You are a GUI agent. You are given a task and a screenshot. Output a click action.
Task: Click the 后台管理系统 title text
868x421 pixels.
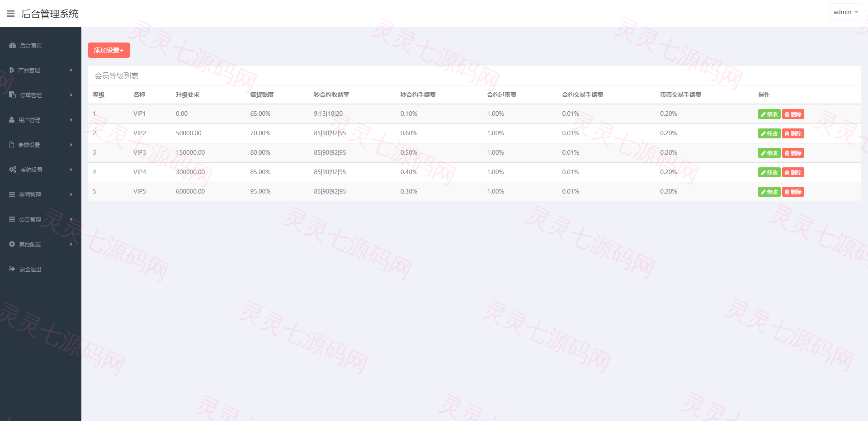pyautogui.click(x=50, y=14)
